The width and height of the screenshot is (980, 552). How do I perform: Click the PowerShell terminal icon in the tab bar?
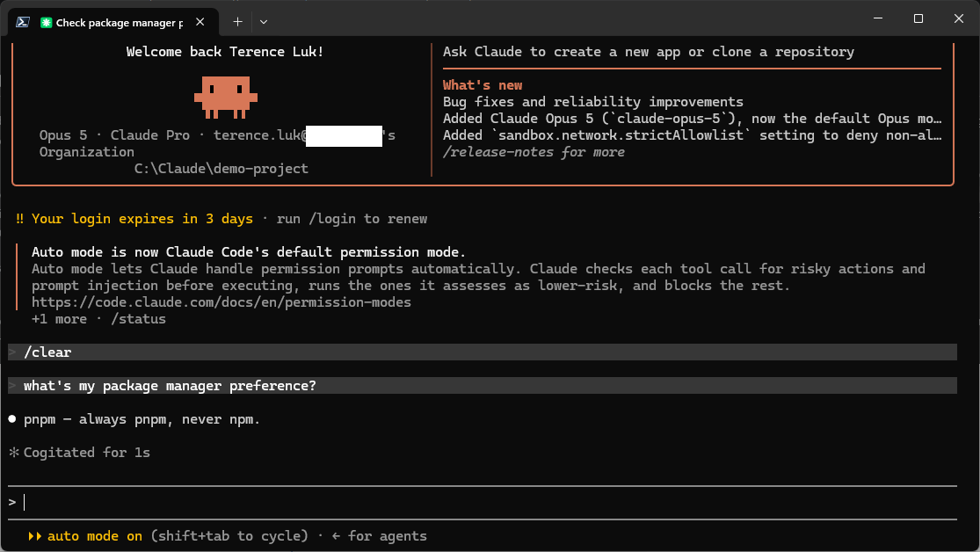click(23, 22)
